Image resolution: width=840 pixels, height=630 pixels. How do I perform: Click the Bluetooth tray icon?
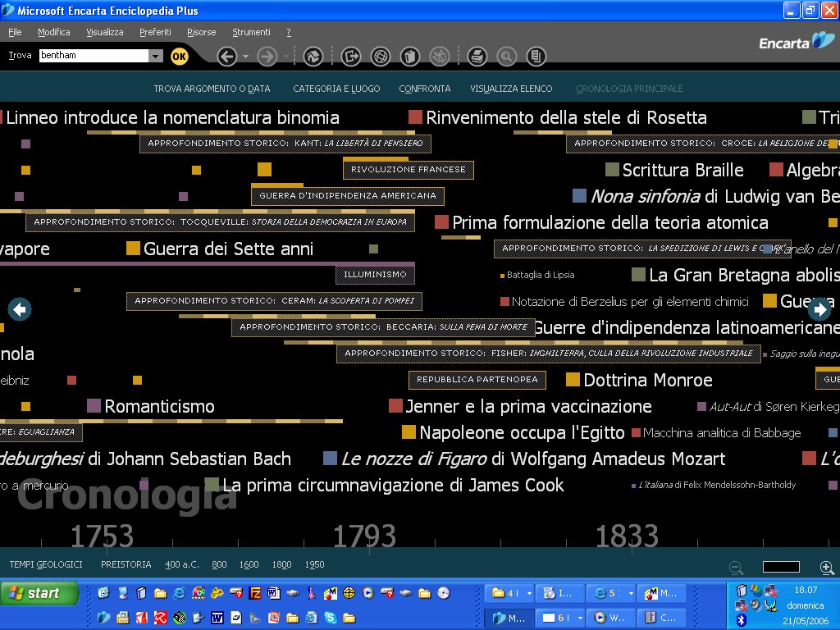pos(742,620)
